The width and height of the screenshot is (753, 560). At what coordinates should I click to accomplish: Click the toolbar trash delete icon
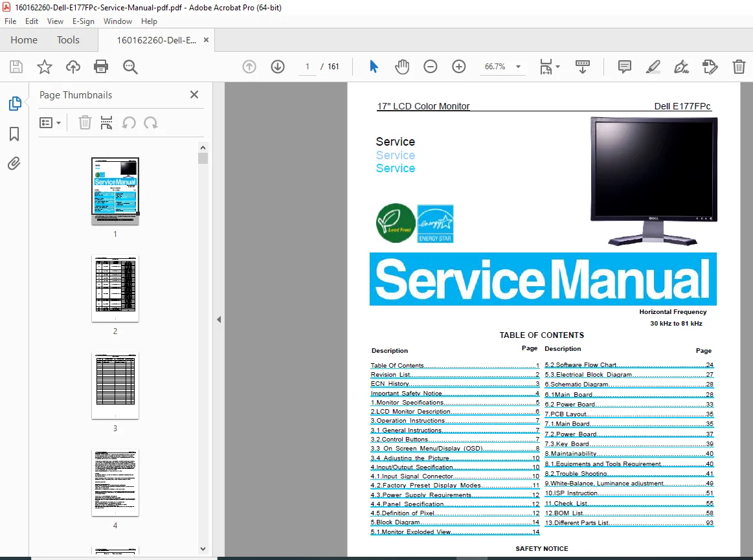point(739,67)
